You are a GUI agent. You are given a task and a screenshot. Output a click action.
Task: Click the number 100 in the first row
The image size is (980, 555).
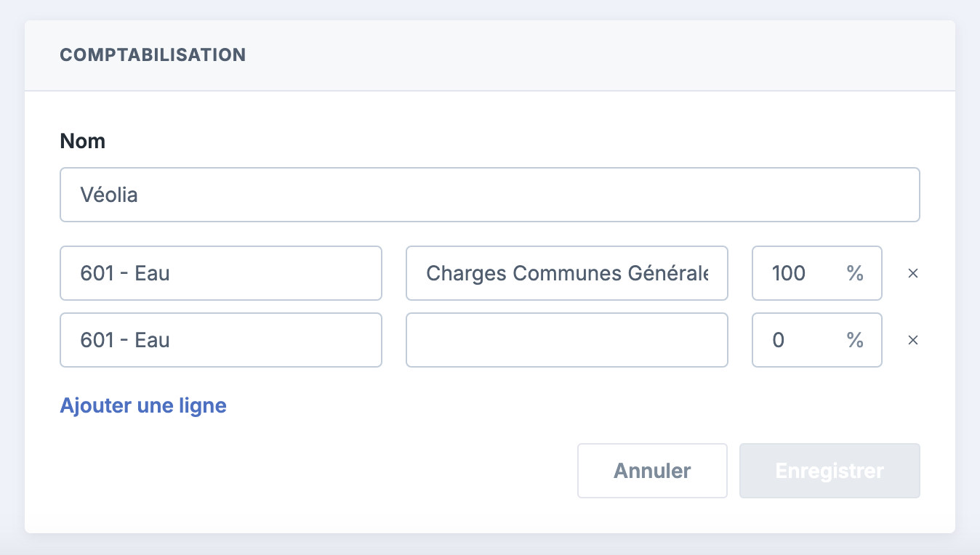point(789,273)
